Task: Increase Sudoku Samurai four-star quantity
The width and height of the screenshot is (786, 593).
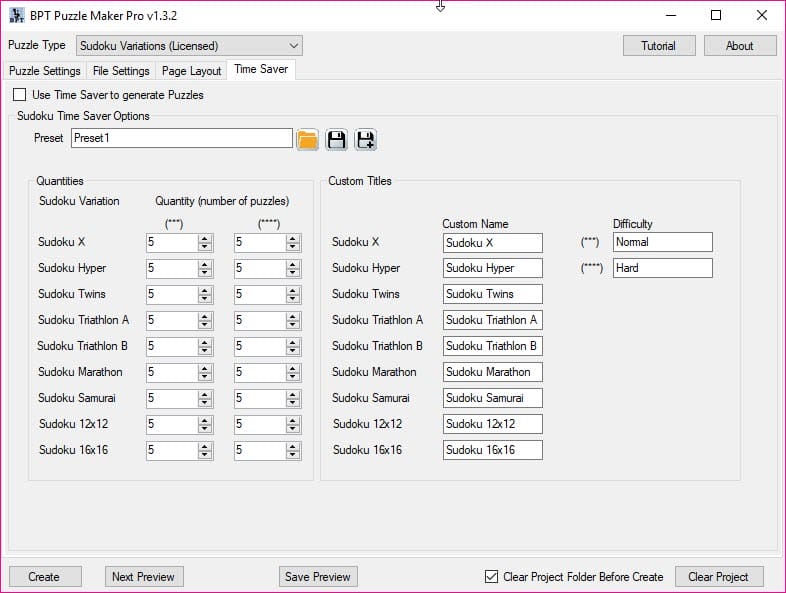Action: tap(293, 395)
